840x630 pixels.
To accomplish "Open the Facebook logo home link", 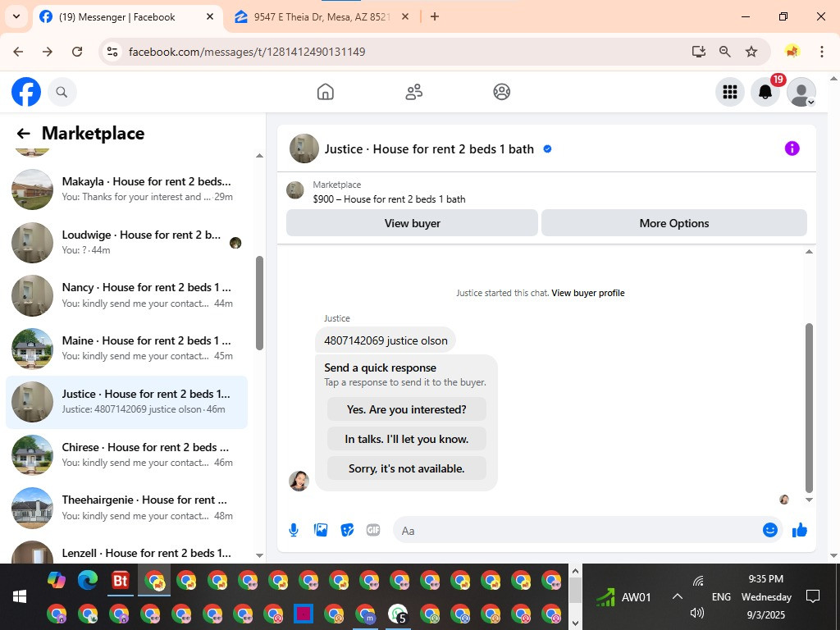I will 26,92.
